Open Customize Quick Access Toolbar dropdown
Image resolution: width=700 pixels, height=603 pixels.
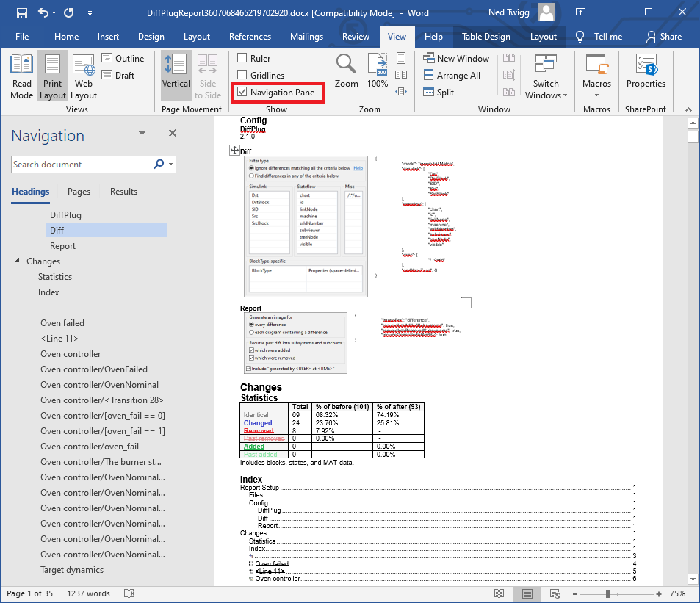(90, 13)
